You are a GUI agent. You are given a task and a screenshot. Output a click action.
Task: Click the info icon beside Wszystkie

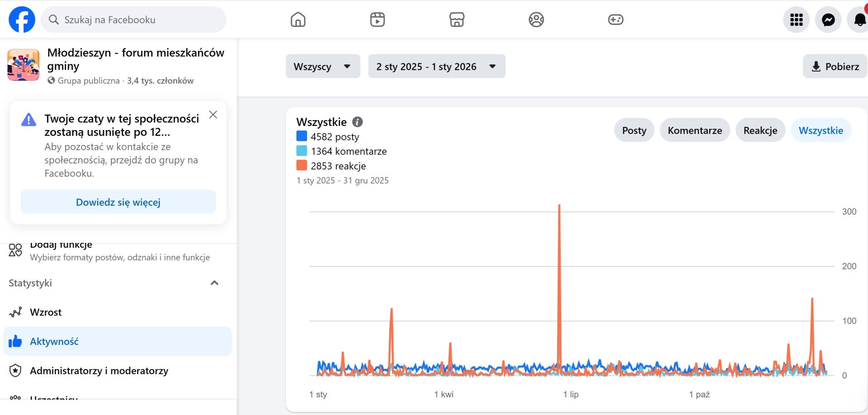(x=358, y=122)
